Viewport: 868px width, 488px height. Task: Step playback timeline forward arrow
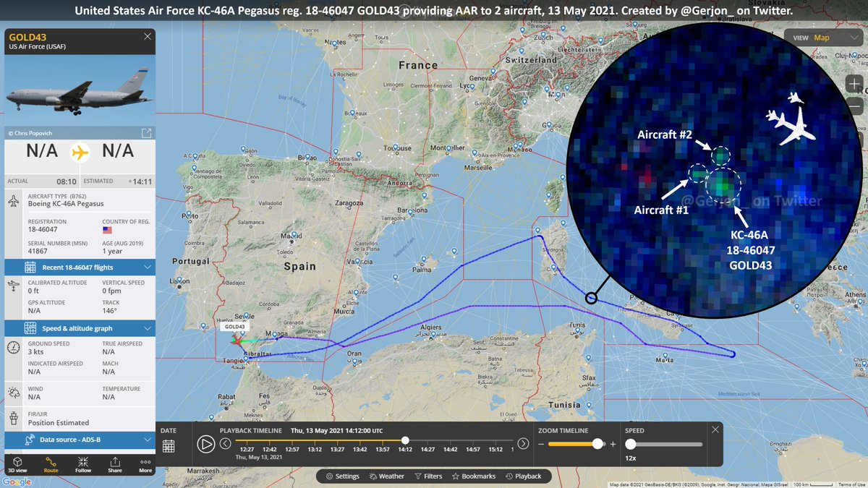click(523, 443)
